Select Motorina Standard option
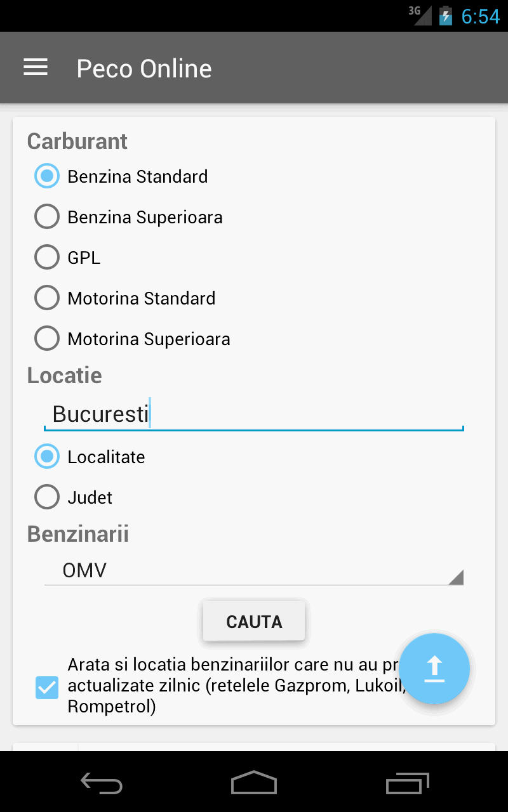Image resolution: width=508 pixels, height=812 pixels. [x=46, y=298]
